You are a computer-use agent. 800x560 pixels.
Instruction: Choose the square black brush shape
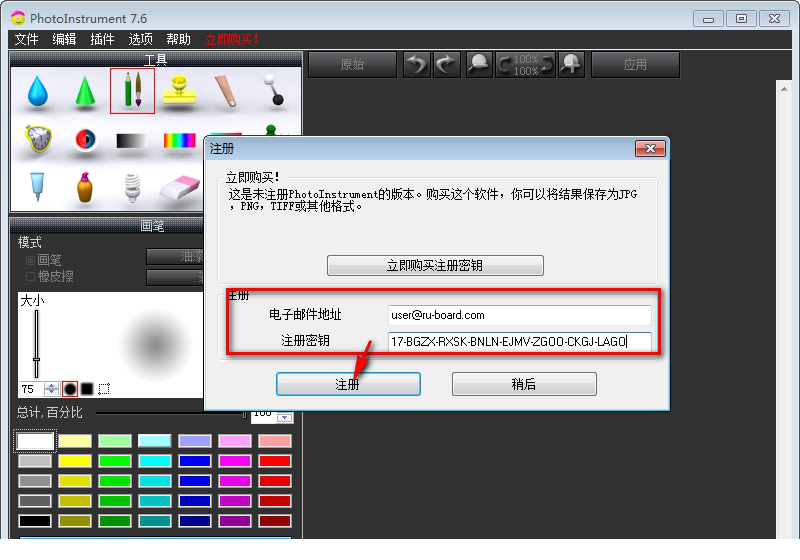point(87,389)
